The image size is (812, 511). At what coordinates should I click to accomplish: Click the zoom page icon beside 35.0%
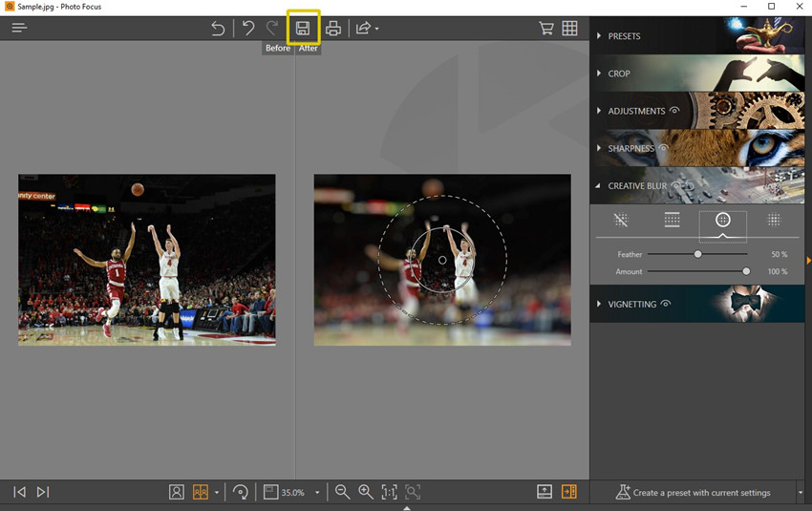click(x=271, y=492)
